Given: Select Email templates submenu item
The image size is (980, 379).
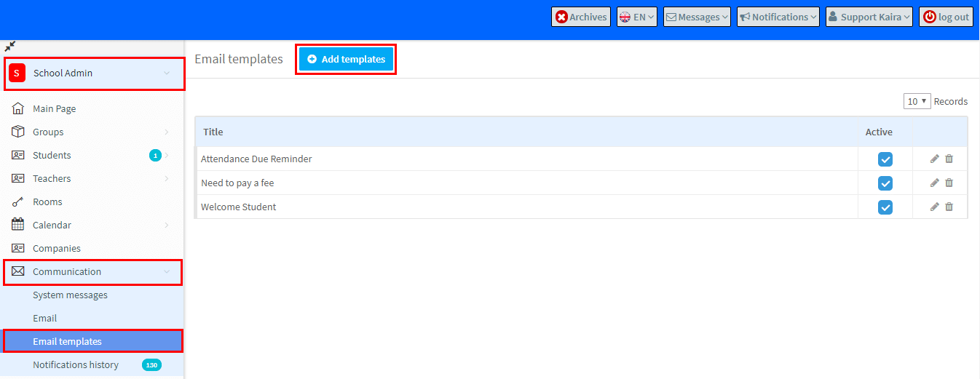Looking at the screenshot, I should (92, 341).
